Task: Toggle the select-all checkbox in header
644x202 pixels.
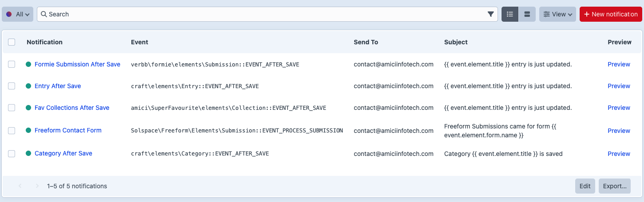Action: point(12,42)
